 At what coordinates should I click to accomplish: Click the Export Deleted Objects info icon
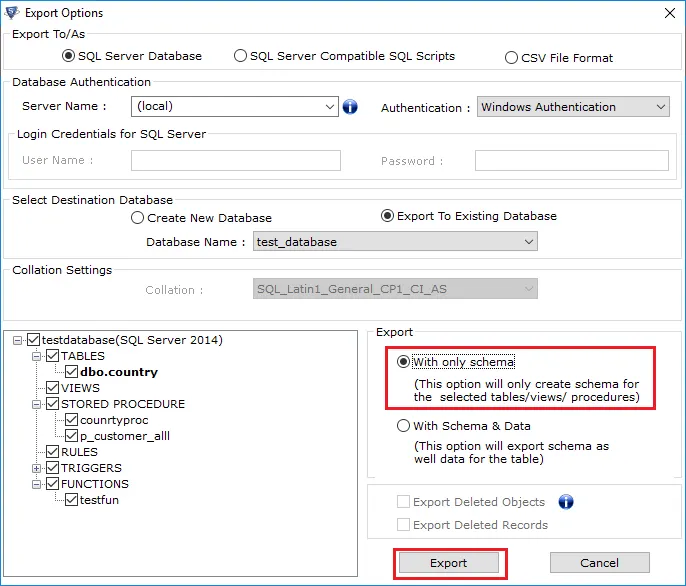pyautogui.click(x=566, y=502)
